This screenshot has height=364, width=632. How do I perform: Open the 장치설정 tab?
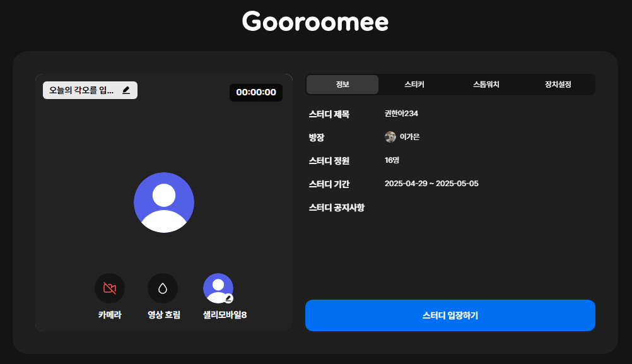point(558,85)
